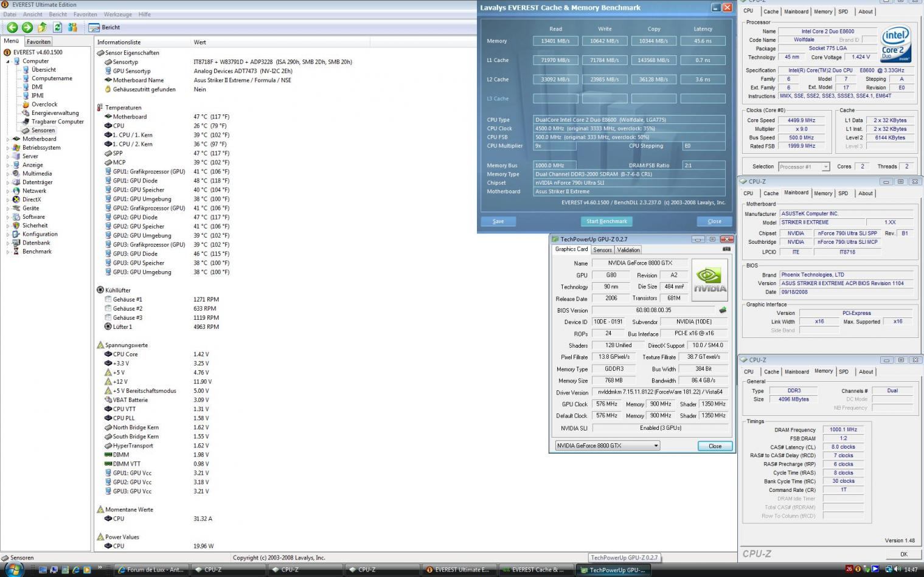Click the red 26 temperature tray icon
Screen dimensions: 924x577
tap(849, 570)
